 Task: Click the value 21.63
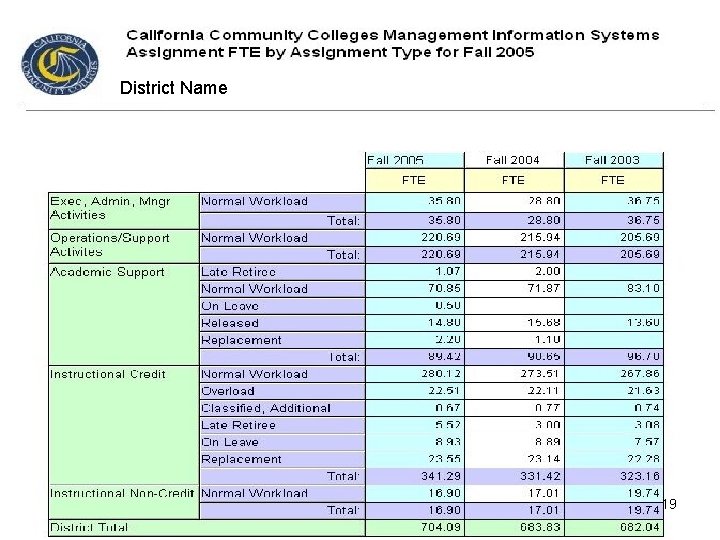(644, 391)
